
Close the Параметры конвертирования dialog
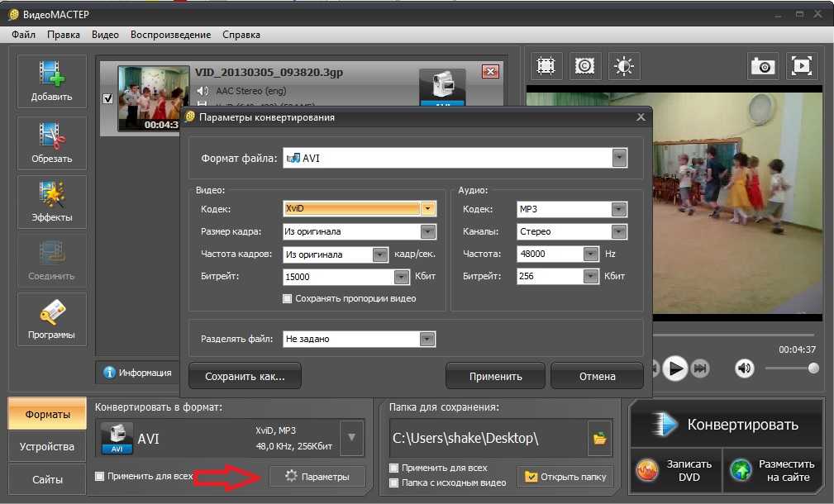pyautogui.click(x=641, y=117)
